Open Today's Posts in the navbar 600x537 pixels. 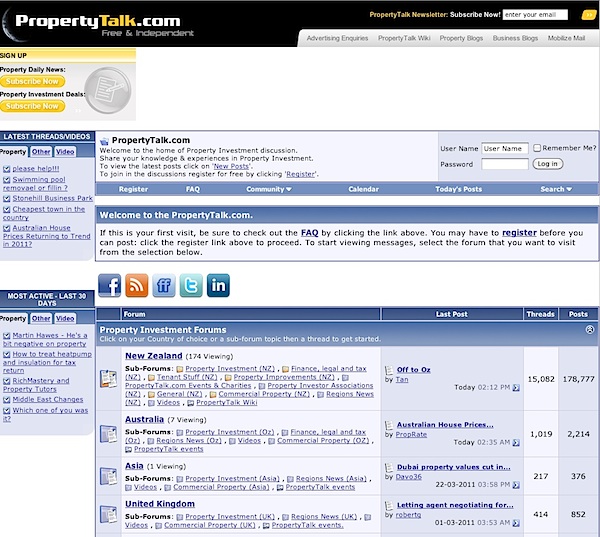point(458,189)
